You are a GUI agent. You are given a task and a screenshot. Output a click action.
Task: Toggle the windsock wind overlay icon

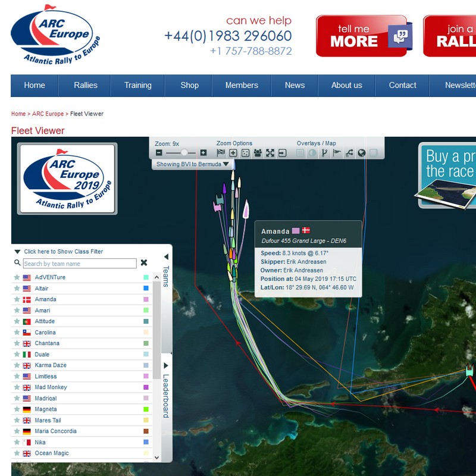point(337,153)
